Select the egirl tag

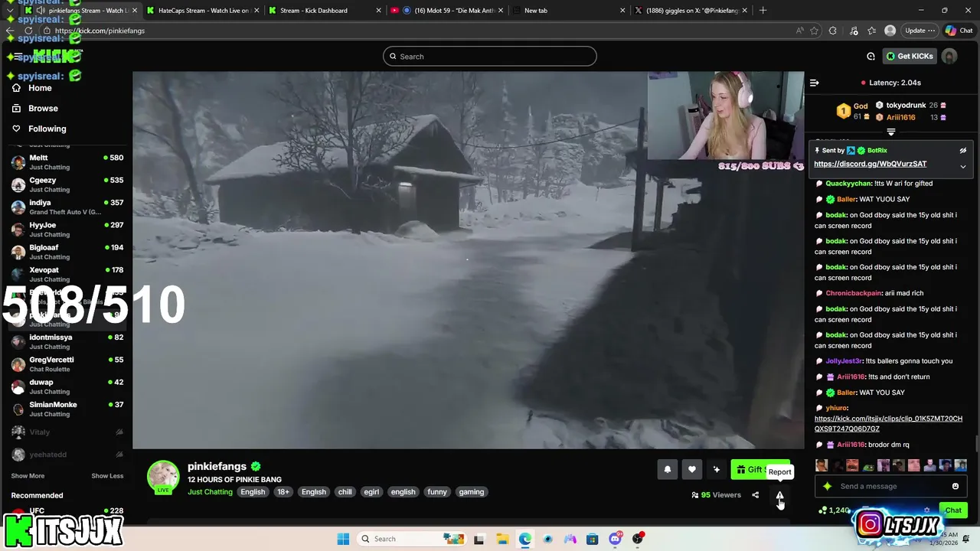tap(371, 492)
